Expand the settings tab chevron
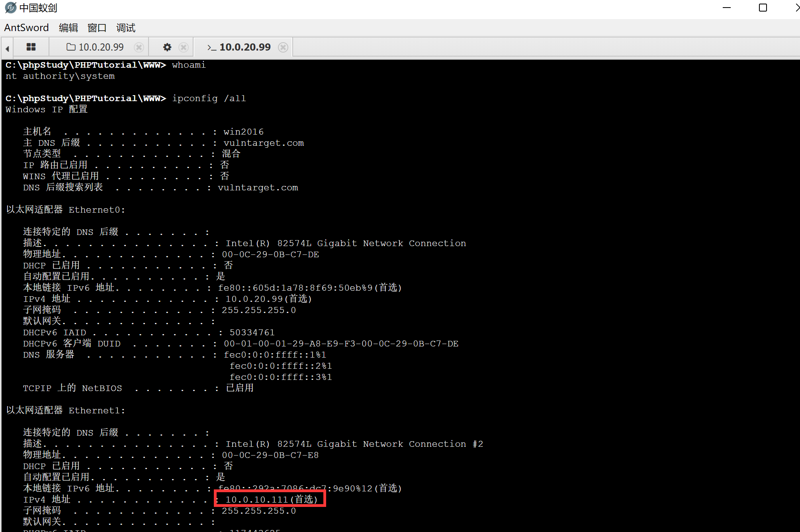Screen dimensions: 800x532 pos(167,47)
